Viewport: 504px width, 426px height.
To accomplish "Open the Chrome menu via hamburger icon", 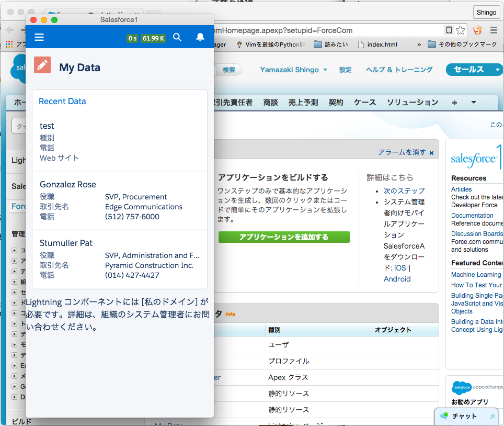I will [x=494, y=30].
